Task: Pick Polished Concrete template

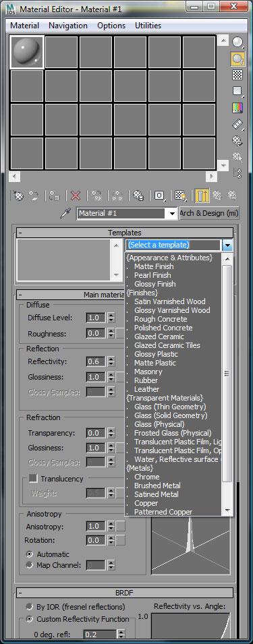Action: [163, 328]
